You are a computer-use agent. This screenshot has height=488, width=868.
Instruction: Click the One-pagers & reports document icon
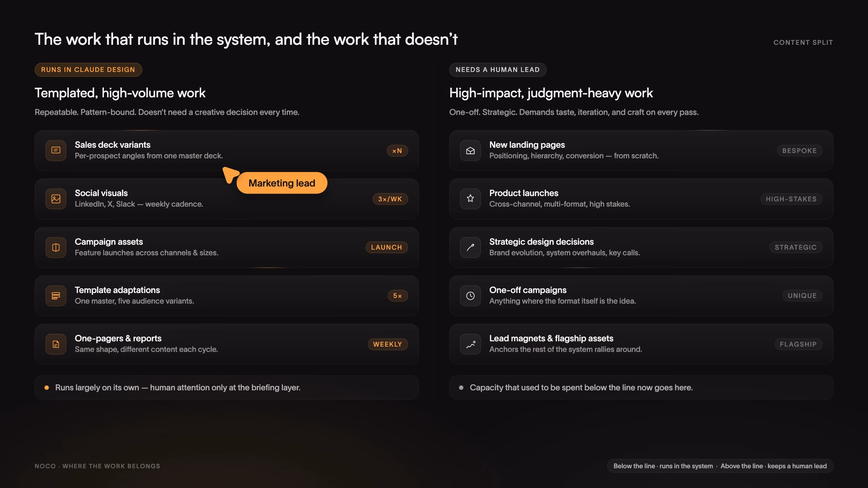(56, 344)
